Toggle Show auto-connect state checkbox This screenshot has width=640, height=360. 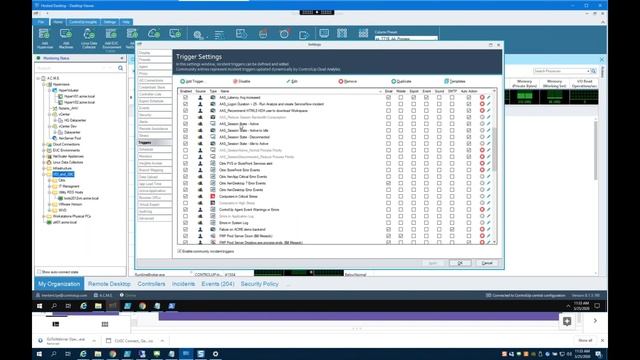coord(39,272)
